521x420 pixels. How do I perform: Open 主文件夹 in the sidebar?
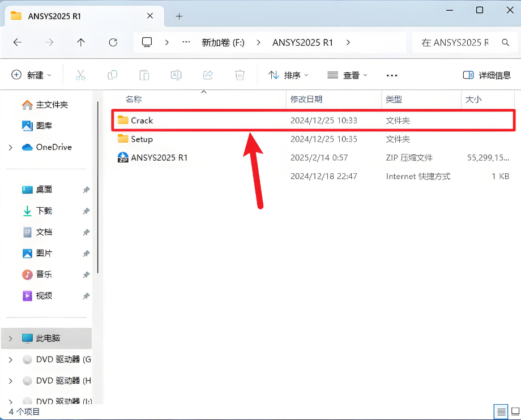pyautogui.click(x=45, y=105)
